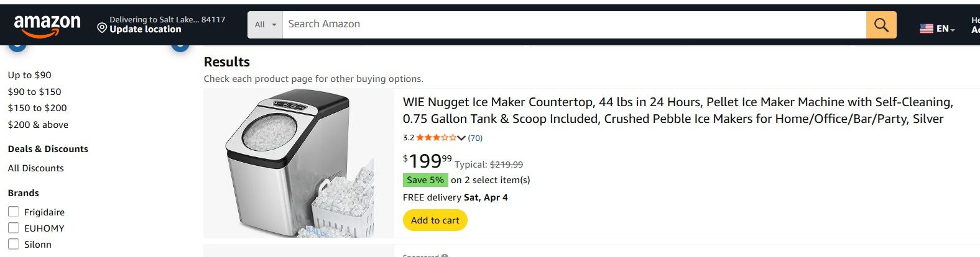Click the star rating icons
This screenshot has height=257, width=980.
click(436, 138)
